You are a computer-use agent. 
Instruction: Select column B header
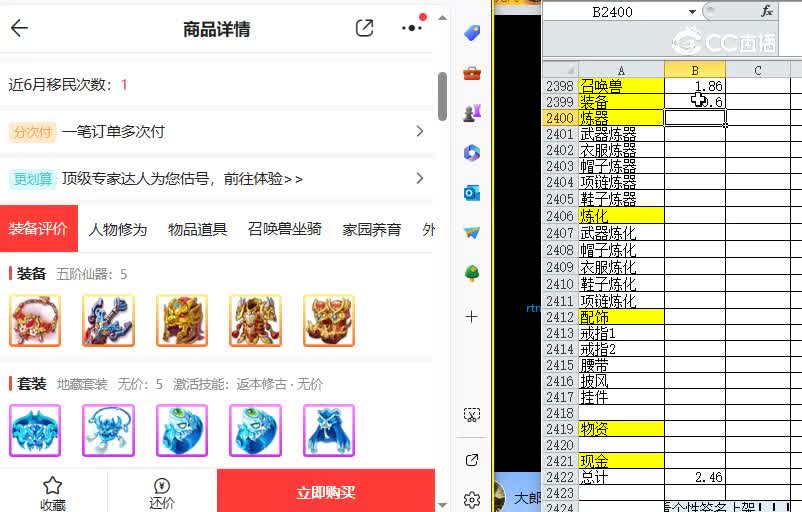695,71
